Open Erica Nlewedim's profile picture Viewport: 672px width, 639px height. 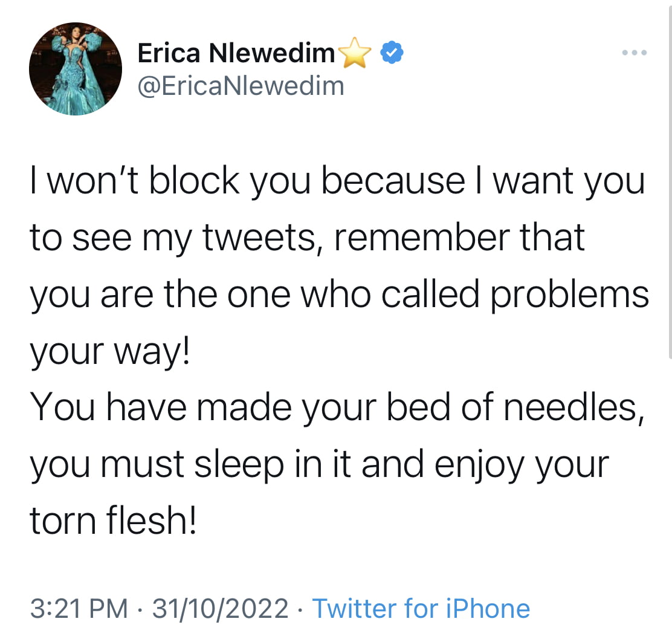tap(76, 69)
